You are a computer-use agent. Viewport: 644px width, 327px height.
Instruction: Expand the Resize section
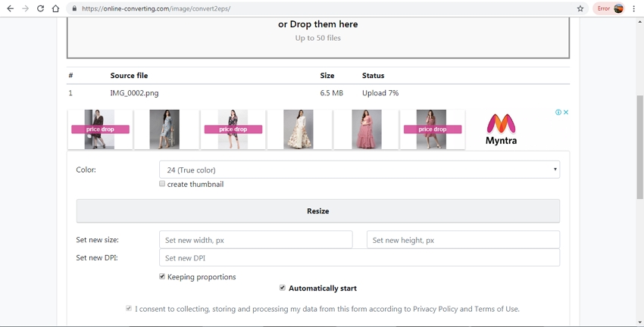[x=317, y=211]
